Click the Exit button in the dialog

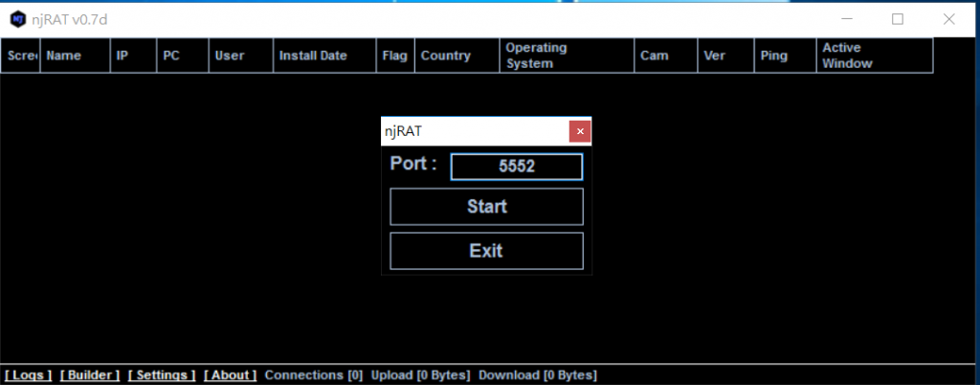(x=486, y=251)
